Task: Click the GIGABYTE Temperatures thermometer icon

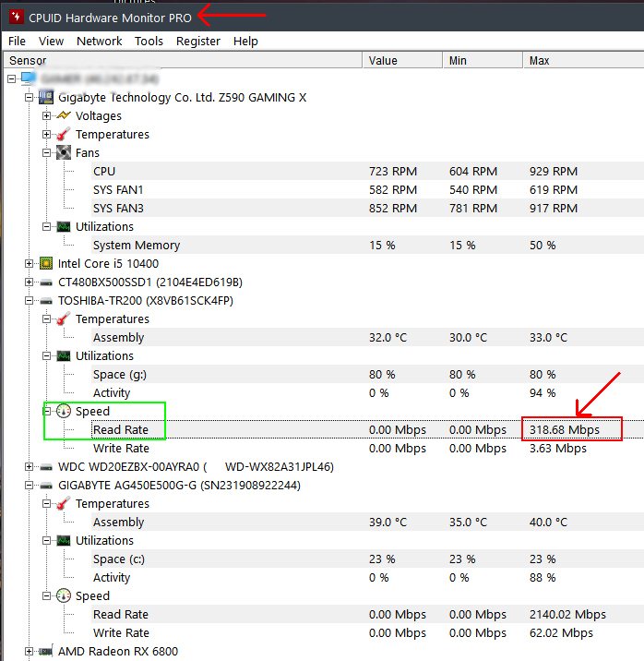Action: click(64, 504)
